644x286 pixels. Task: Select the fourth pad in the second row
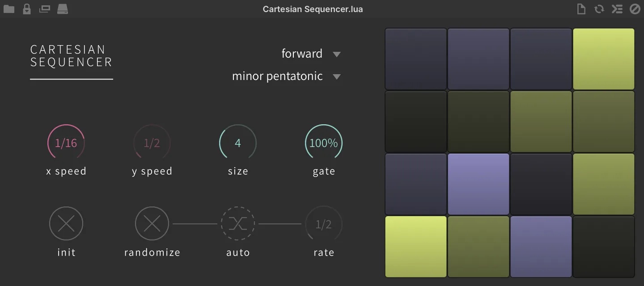pos(604,122)
